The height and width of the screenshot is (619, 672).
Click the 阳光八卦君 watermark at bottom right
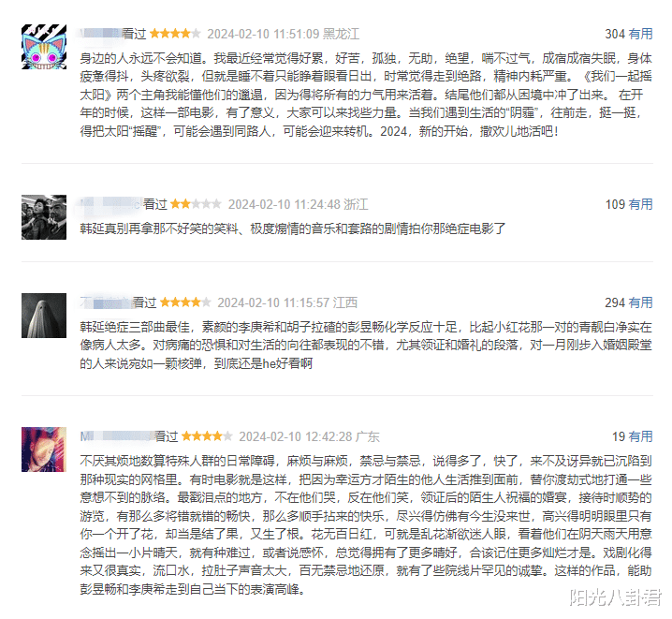pyautogui.click(x=615, y=597)
